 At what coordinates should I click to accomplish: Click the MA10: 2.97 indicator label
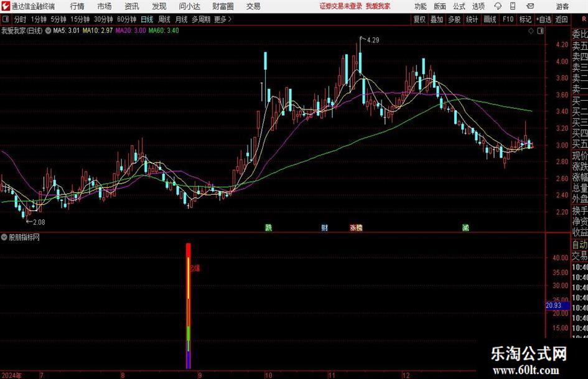click(x=98, y=30)
